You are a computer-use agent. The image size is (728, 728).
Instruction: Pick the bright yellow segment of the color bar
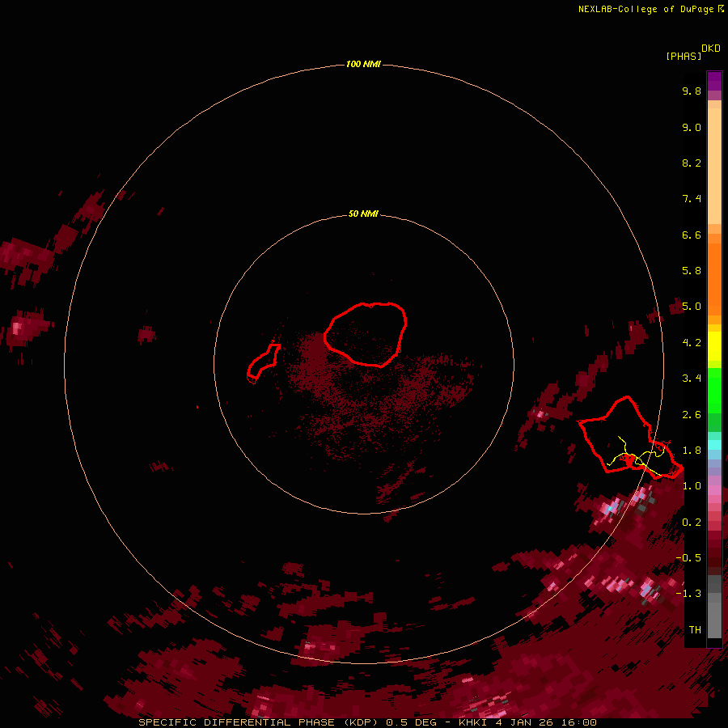714,346
